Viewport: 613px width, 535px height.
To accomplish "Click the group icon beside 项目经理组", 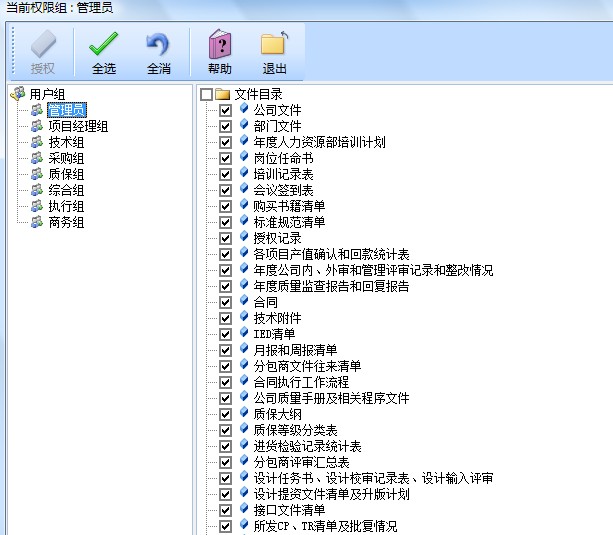I will point(37,126).
